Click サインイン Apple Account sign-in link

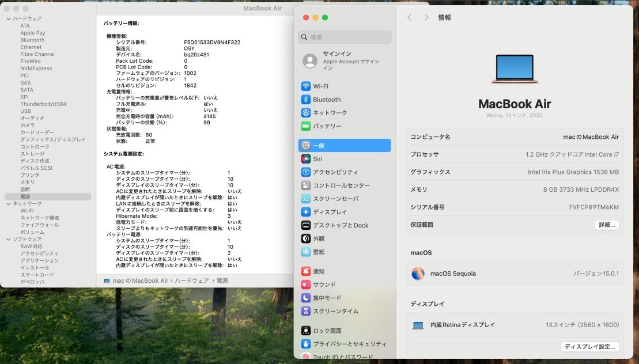[337, 54]
